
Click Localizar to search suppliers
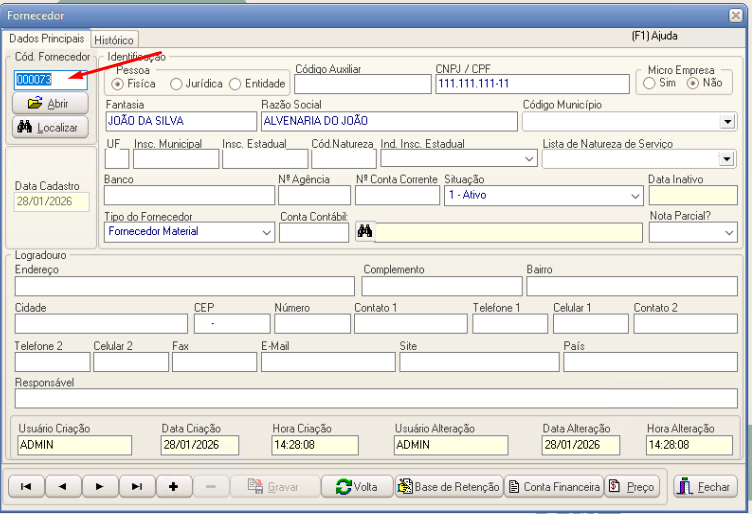pyautogui.click(x=49, y=127)
